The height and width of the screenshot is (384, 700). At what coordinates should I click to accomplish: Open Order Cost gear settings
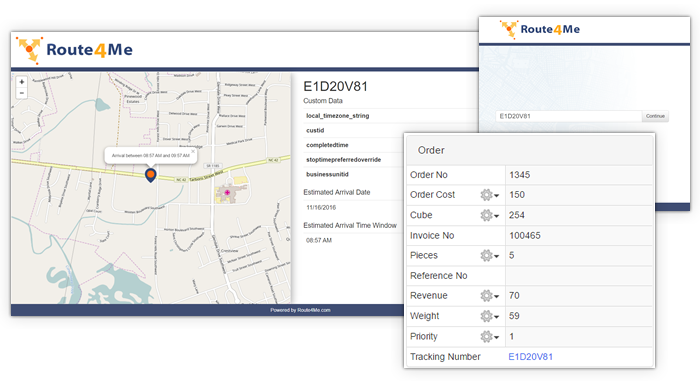point(490,195)
